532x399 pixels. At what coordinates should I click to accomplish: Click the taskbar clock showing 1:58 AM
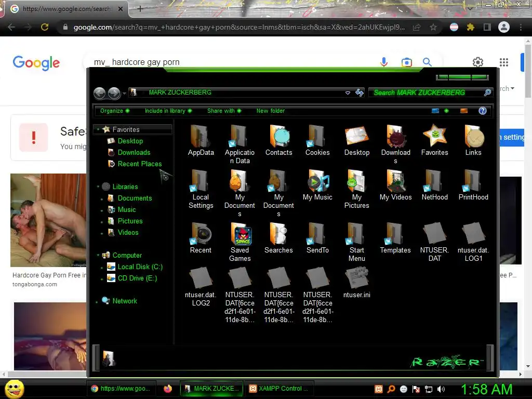[486, 389]
